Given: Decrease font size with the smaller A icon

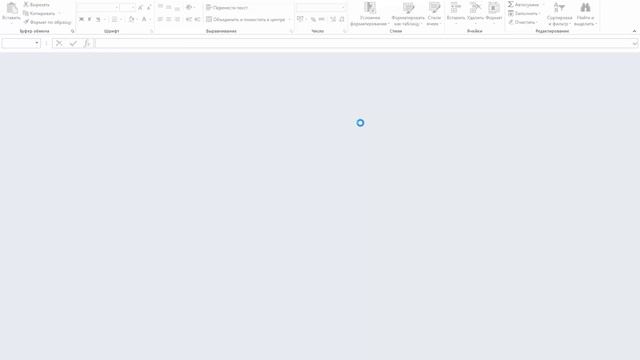Looking at the screenshot, I should coord(149,7).
